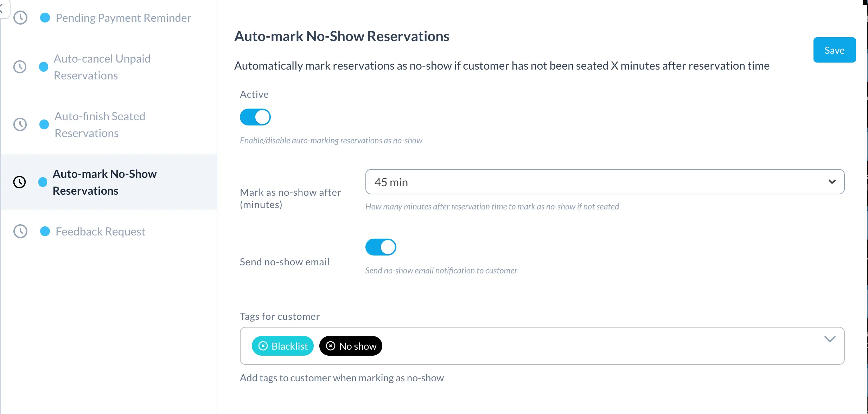Click blue status dot next to Pending Payment Reminder

pyautogui.click(x=45, y=18)
